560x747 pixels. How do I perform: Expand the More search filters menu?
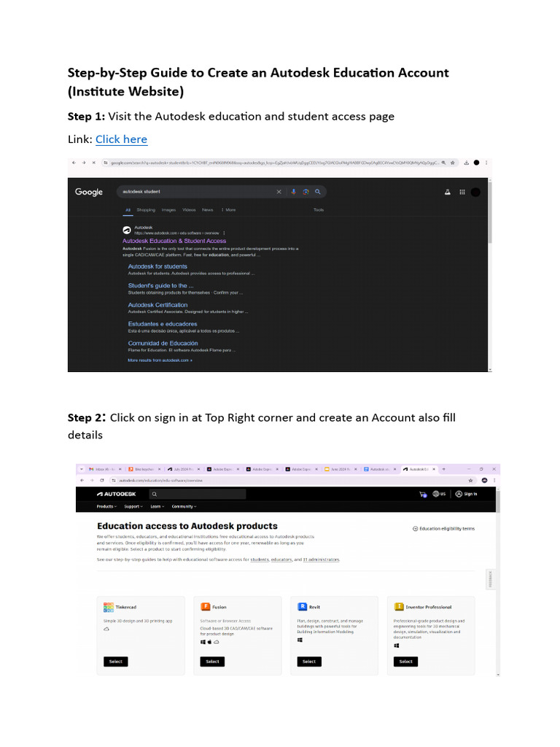[x=228, y=209]
